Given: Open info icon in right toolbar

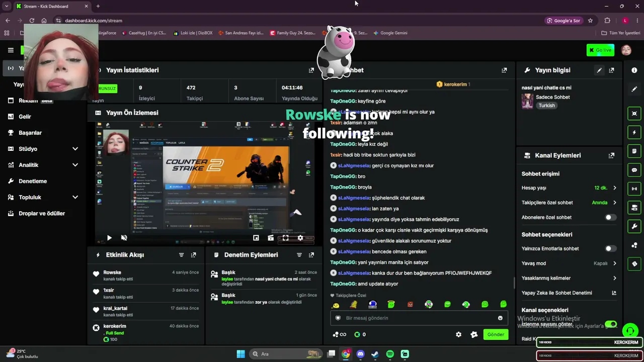Looking at the screenshot, I should point(634,70).
